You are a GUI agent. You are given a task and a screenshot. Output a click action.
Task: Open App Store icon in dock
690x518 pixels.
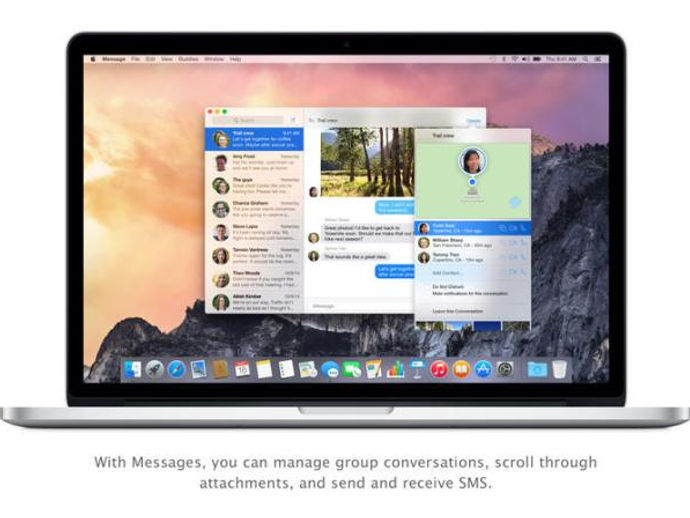pyautogui.click(x=483, y=369)
